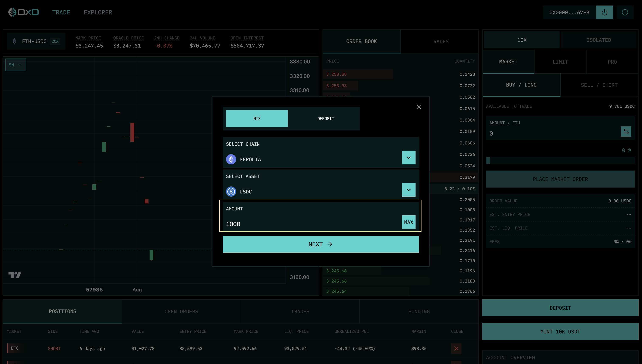Image resolution: width=642 pixels, height=364 pixels.
Task: Click the swap amount currency arrows icon
Action: [626, 132]
